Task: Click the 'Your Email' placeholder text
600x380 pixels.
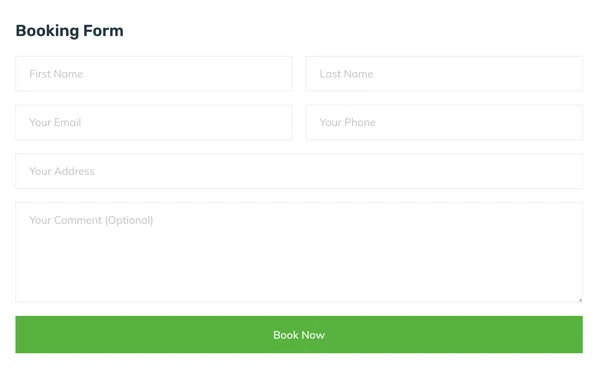Action: click(x=55, y=122)
